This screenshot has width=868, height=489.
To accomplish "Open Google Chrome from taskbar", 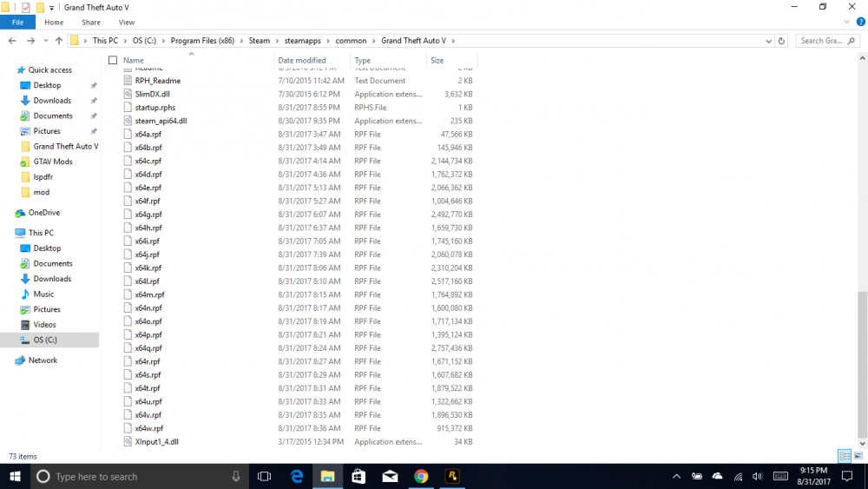I will click(421, 476).
